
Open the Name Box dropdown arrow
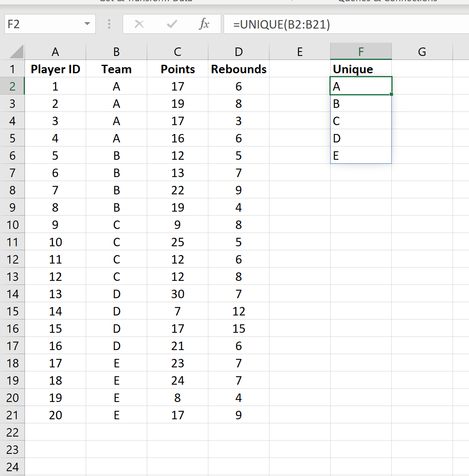click(87, 24)
